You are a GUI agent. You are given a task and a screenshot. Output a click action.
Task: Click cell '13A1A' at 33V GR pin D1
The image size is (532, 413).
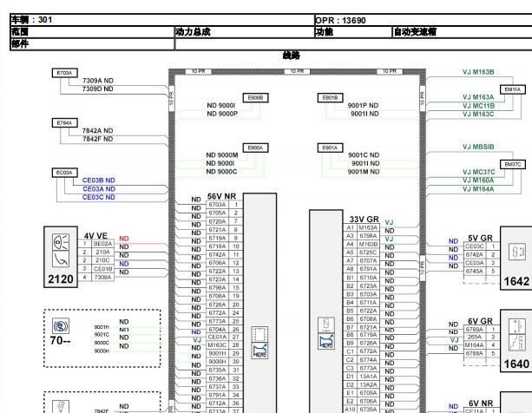pyautogui.click(x=368, y=377)
